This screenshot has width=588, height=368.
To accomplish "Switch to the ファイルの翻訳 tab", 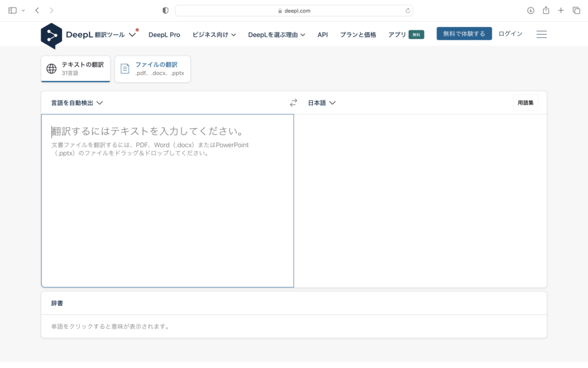I will coord(153,68).
